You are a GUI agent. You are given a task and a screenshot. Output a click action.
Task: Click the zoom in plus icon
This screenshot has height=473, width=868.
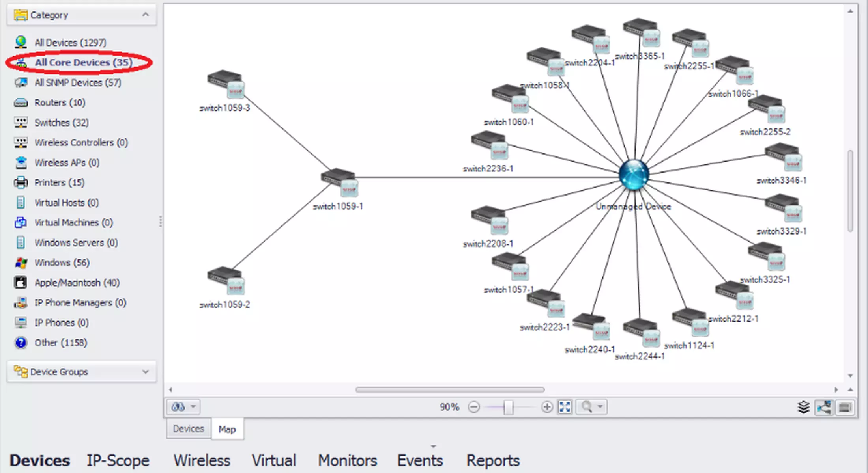[547, 407]
